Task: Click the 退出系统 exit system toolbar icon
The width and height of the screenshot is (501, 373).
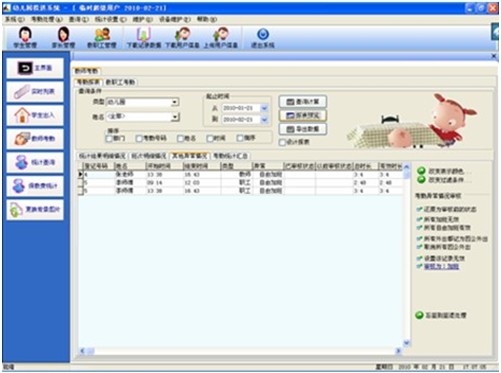Action: point(263,38)
